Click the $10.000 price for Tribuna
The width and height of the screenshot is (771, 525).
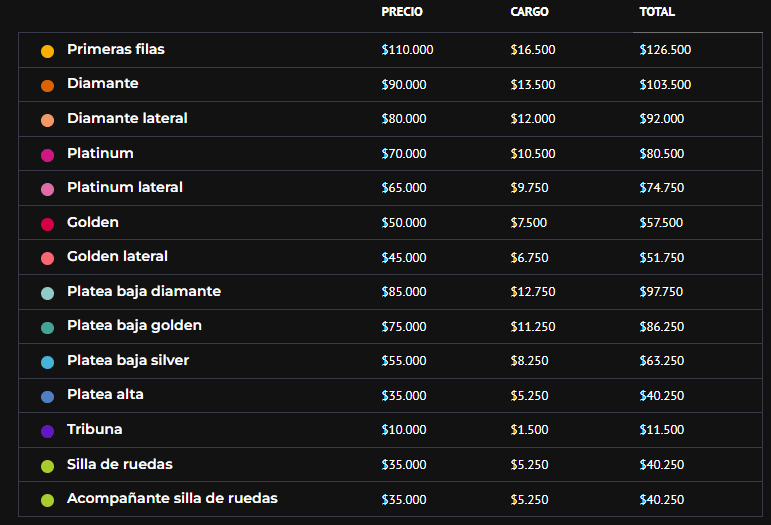pyautogui.click(x=404, y=430)
